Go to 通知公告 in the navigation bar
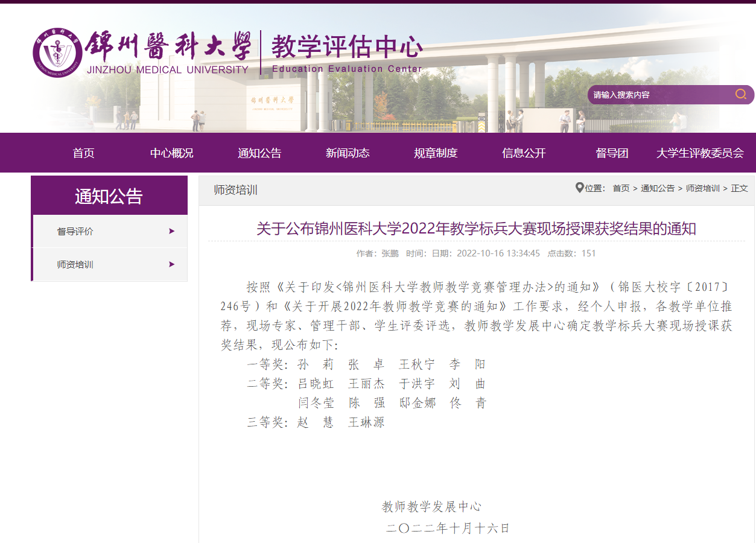The image size is (756, 543). [259, 153]
